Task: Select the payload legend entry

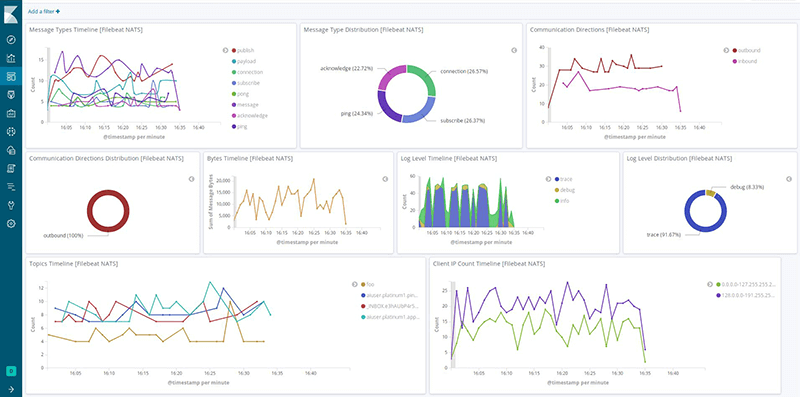Action: 244,61
